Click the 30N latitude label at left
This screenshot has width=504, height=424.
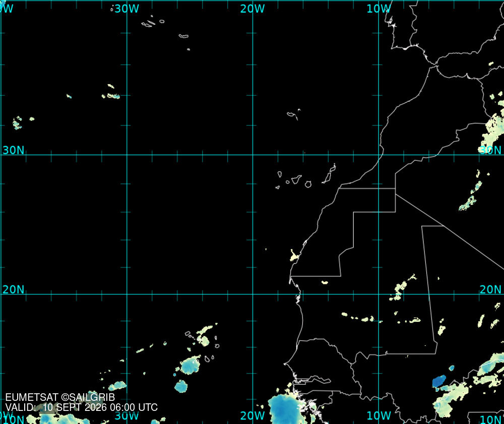click(x=13, y=150)
